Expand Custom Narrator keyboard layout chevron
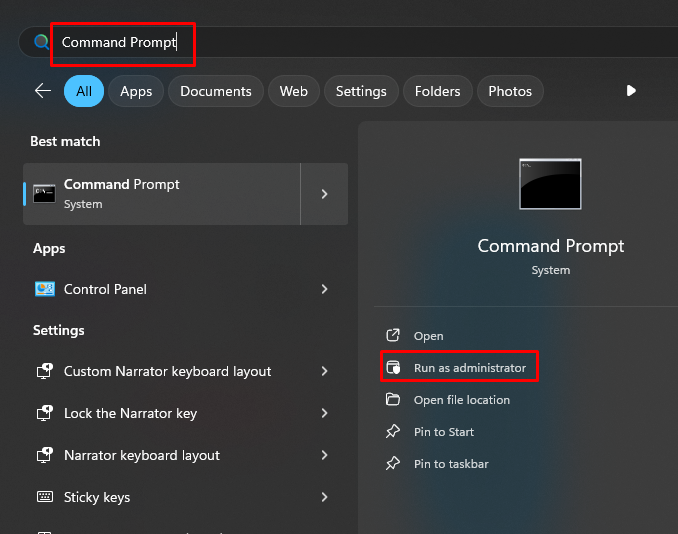 (324, 371)
